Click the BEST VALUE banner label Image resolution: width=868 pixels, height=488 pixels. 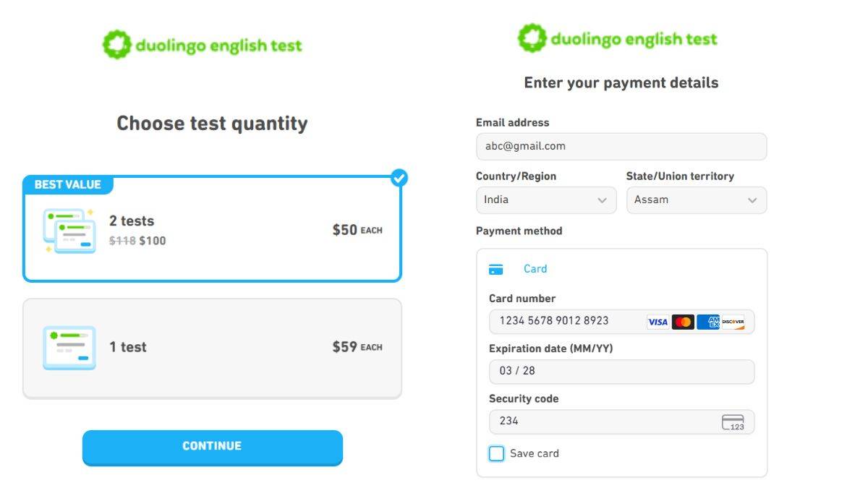[67, 184]
